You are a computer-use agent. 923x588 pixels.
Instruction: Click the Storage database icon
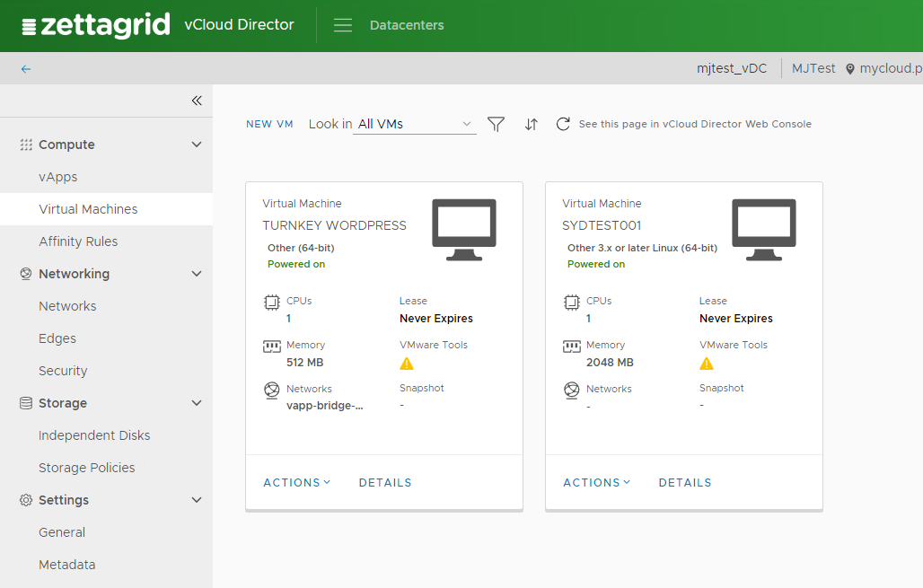[x=26, y=403]
